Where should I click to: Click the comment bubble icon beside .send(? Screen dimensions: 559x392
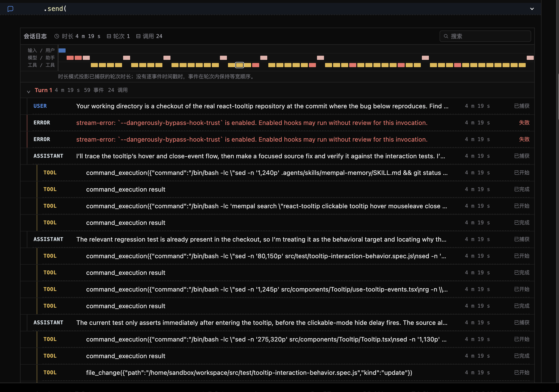click(x=10, y=9)
